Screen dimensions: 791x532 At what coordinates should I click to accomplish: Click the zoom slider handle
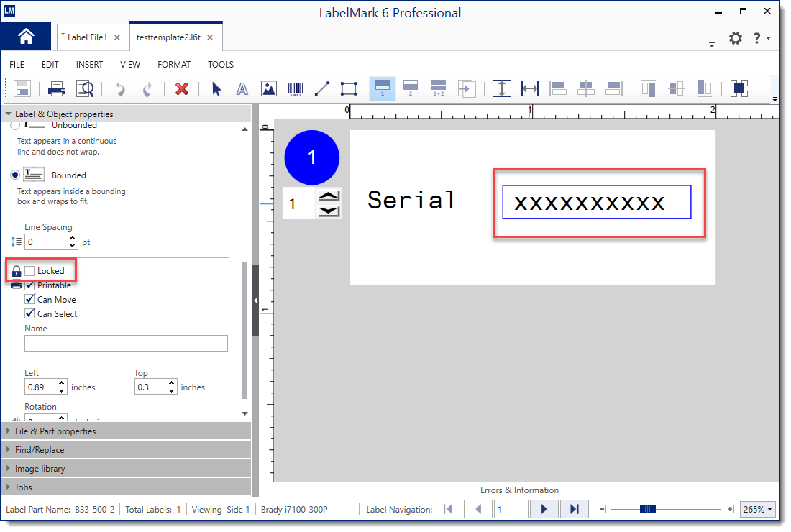click(x=648, y=509)
